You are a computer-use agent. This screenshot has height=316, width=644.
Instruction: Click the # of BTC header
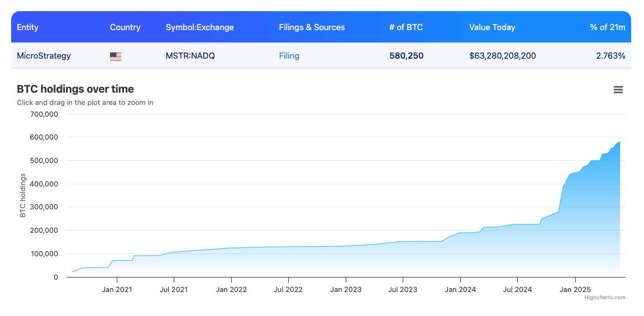click(x=406, y=27)
